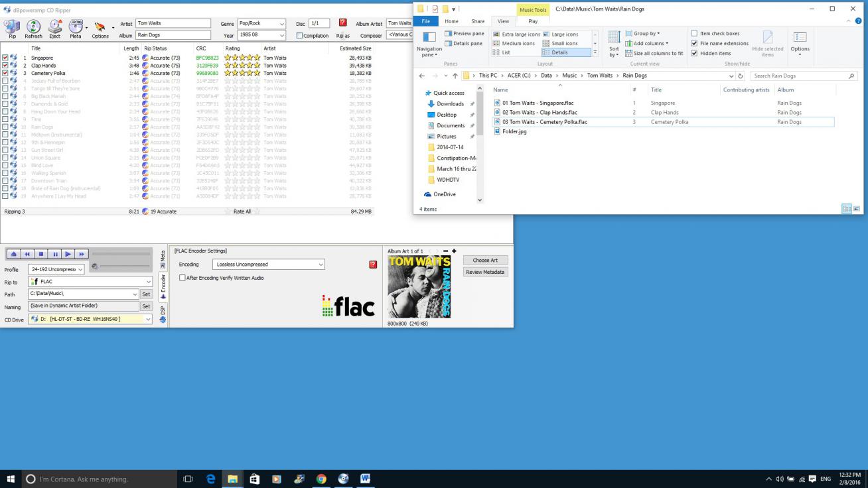
Task: Click the Review Metadata button
Action: click(x=485, y=272)
